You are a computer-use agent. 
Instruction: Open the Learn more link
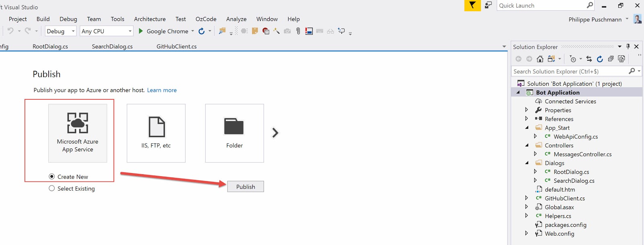(162, 90)
